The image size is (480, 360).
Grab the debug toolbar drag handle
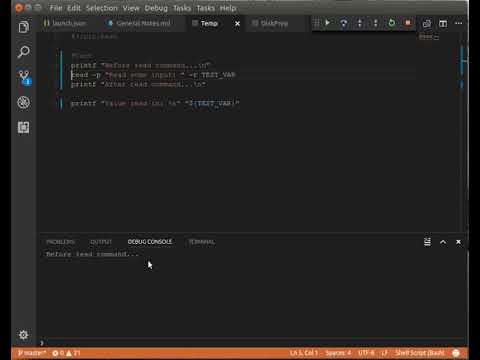pyautogui.click(x=316, y=23)
